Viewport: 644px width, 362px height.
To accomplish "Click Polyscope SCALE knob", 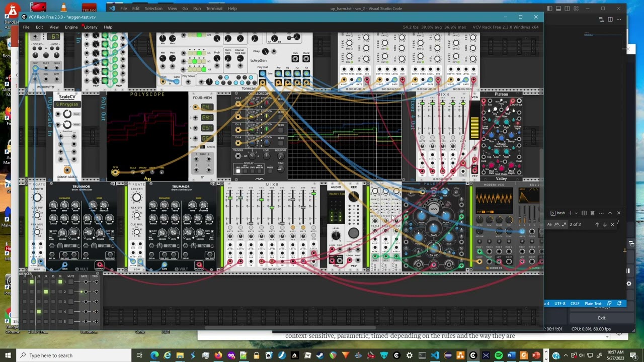I will (x=133, y=172).
